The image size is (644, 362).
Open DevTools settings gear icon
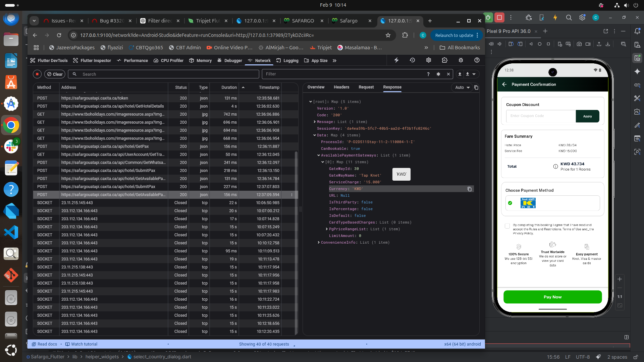428,60
